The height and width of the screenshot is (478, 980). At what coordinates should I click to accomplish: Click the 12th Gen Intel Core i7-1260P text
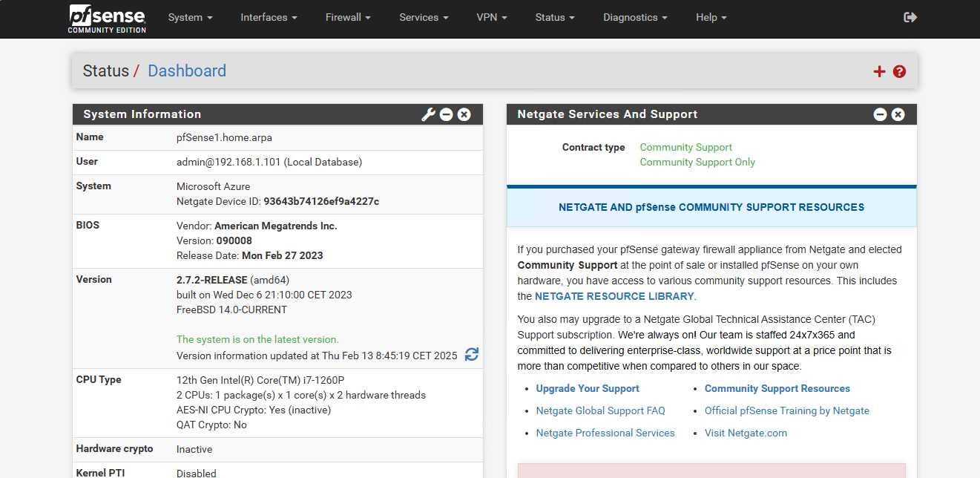click(260, 380)
